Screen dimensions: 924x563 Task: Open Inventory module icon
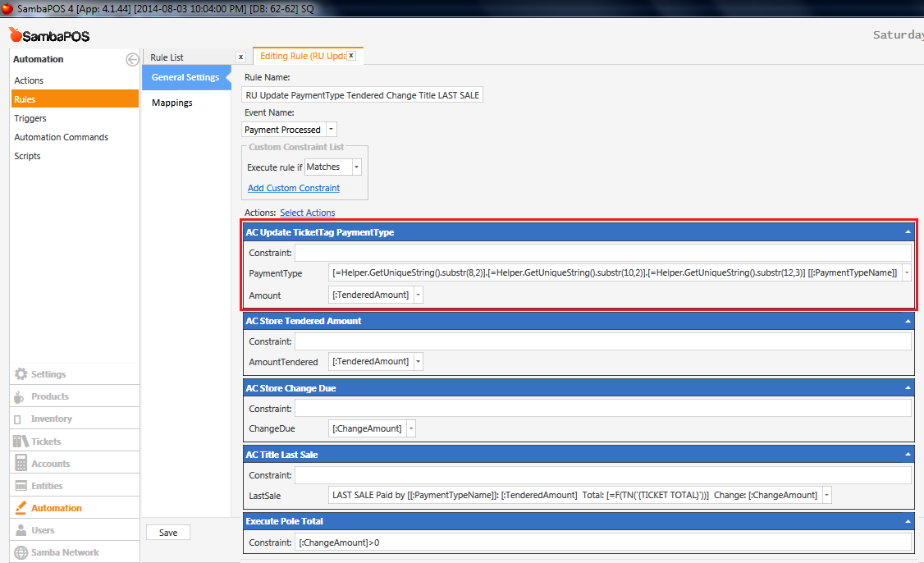[18, 419]
